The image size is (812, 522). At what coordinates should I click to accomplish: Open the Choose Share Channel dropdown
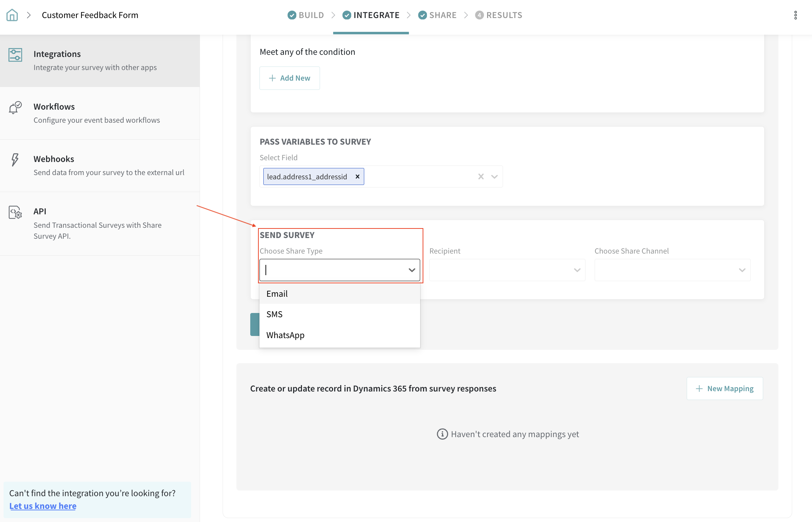point(672,270)
